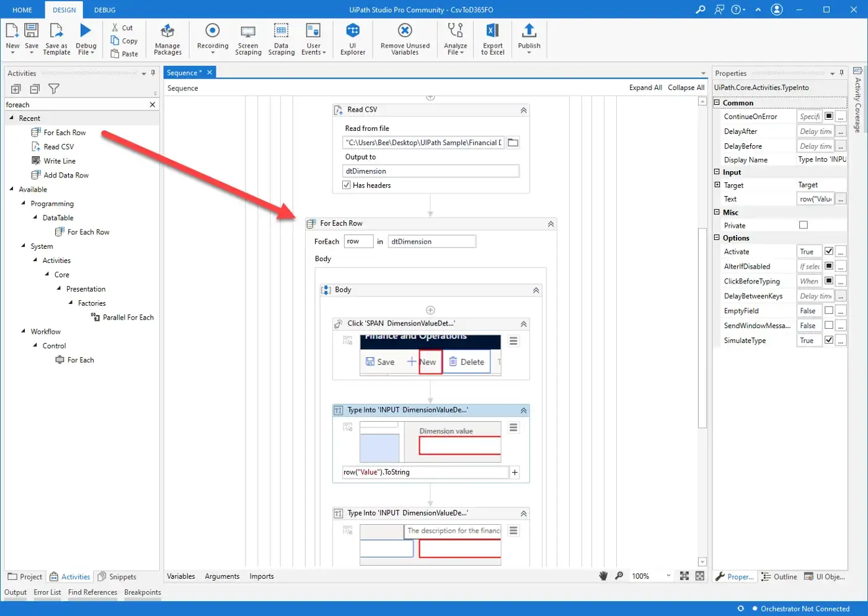868x616 pixels.
Task: Open the user account icon
Action: [x=777, y=9]
